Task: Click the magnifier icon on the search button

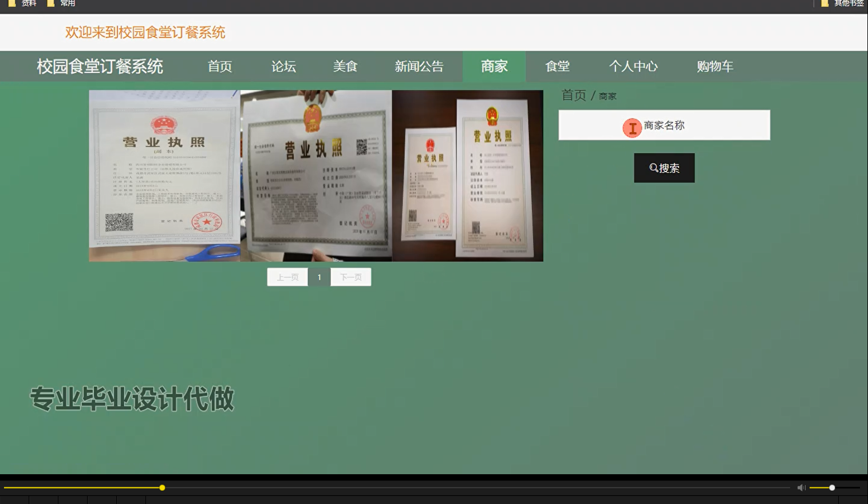Action: pos(653,168)
